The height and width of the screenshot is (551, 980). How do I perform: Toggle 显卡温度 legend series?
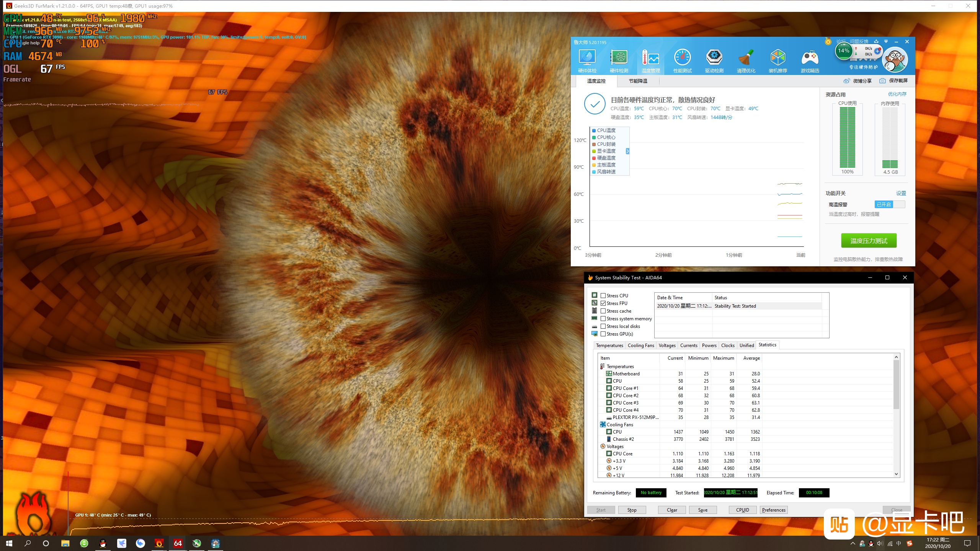tap(604, 151)
